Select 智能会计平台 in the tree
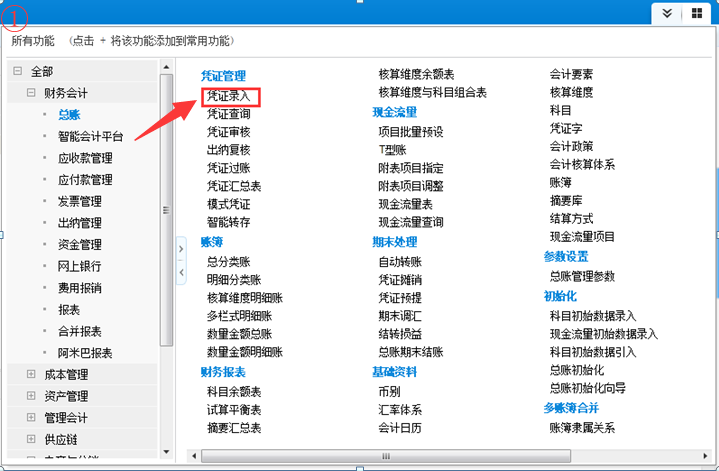The image size is (719, 471). point(90,136)
